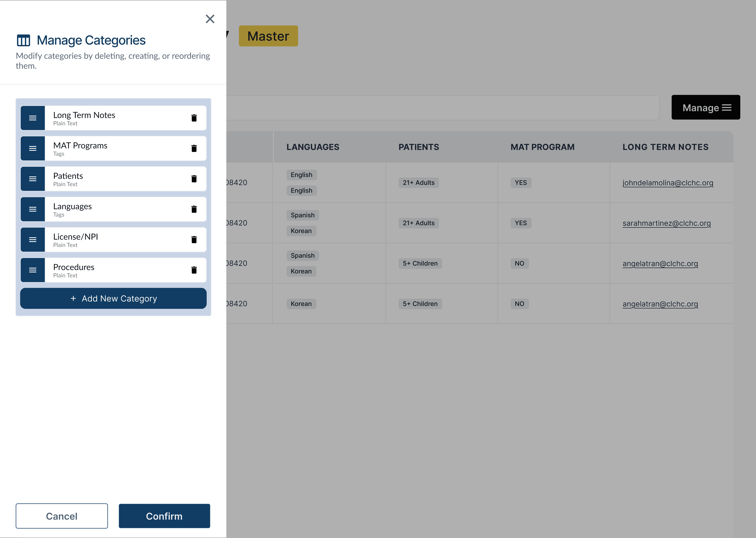Click the Master badge

point(268,36)
